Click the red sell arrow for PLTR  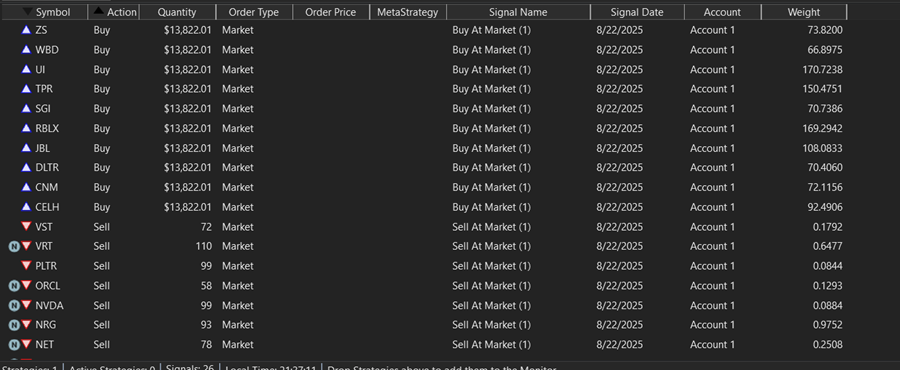click(x=26, y=266)
